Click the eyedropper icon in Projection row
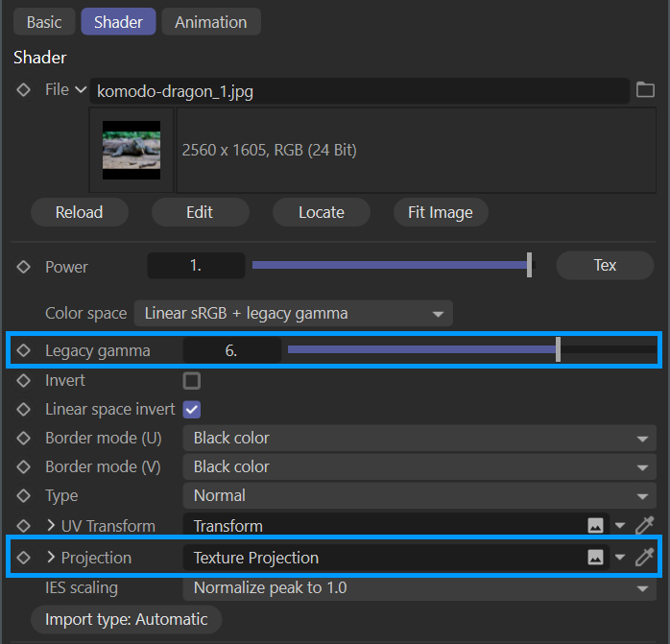 tap(644, 558)
